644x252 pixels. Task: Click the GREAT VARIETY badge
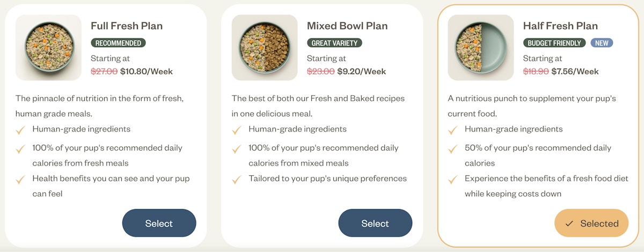point(334,43)
